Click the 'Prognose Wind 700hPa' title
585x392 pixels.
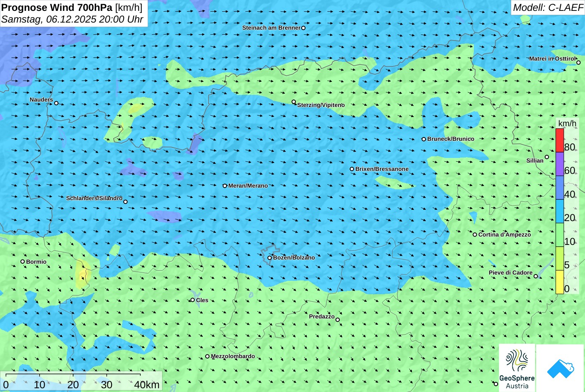tap(57, 8)
